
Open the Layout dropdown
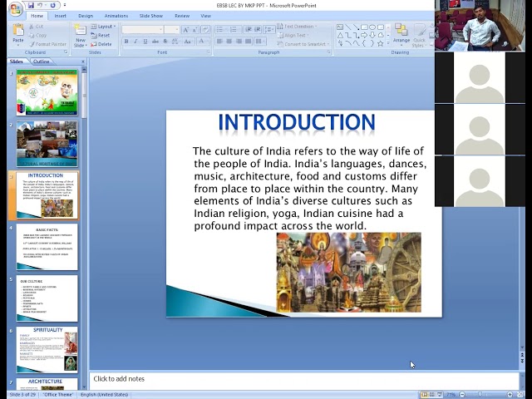[103, 27]
